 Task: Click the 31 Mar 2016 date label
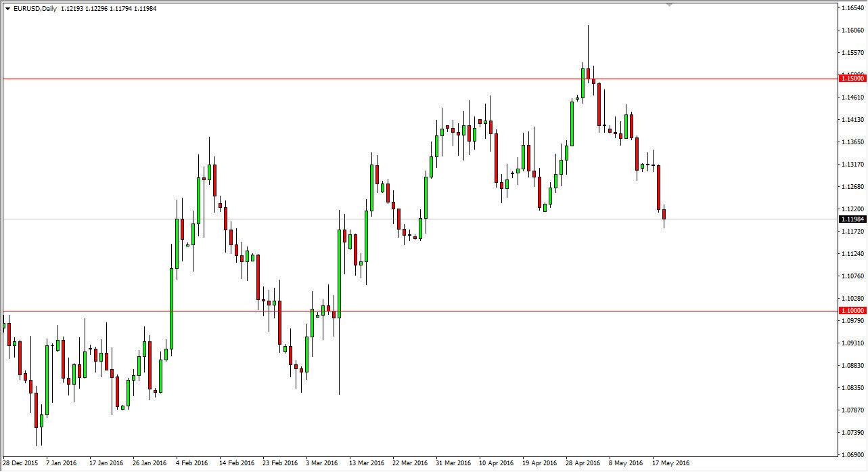454,464
